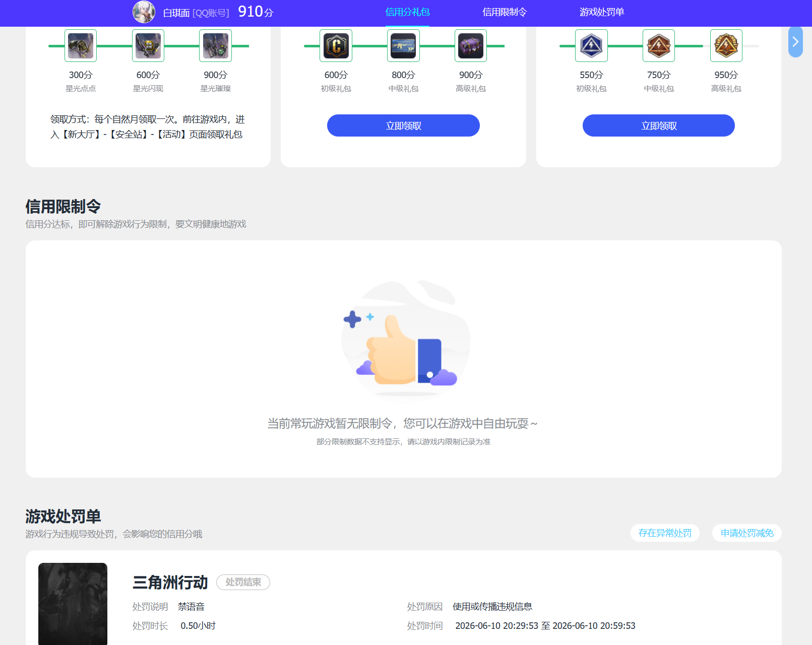Select the 600分 星光闪现 reward icon

[x=148, y=46]
